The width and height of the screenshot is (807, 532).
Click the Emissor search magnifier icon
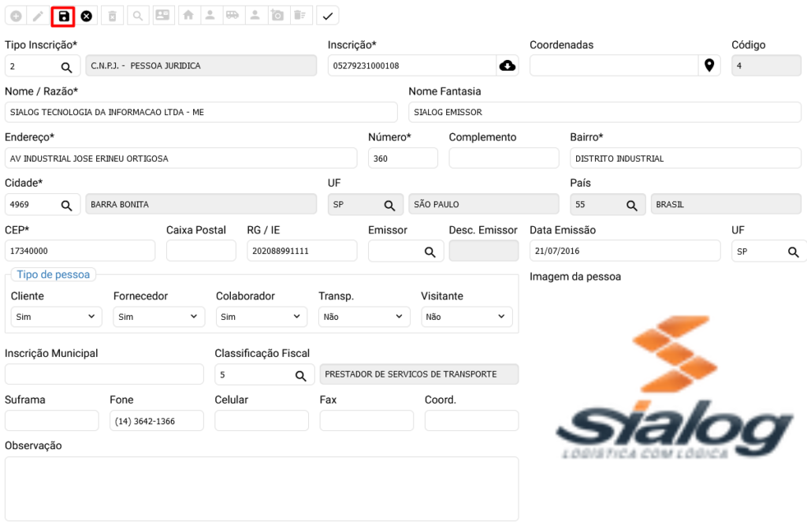pyautogui.click(x=430, y=251)
